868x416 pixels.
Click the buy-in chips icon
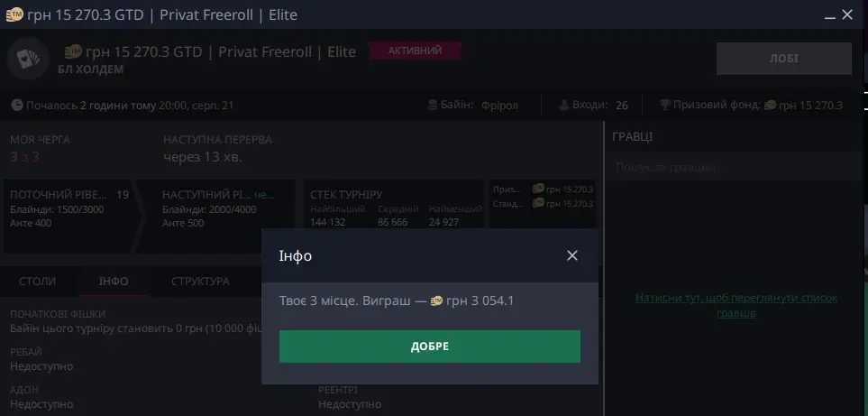(x=434, y=105)
